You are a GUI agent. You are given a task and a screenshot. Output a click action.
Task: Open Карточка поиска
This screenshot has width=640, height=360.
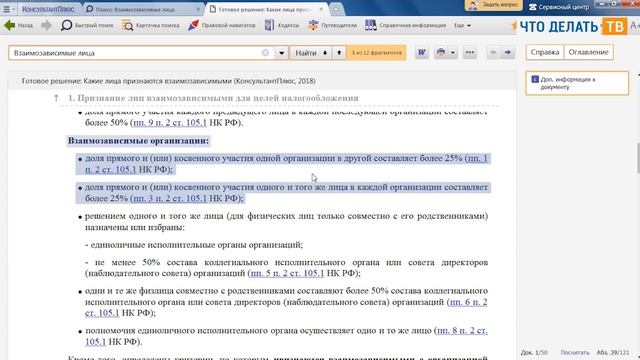point(151,25)
